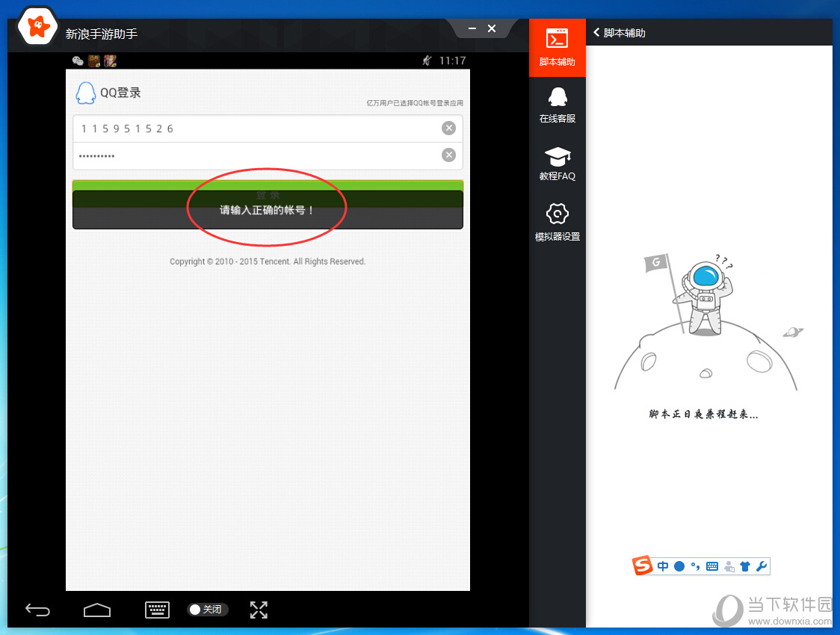Toggle Sogou punctuation mode button
The image size is (840, 635).
695,566
